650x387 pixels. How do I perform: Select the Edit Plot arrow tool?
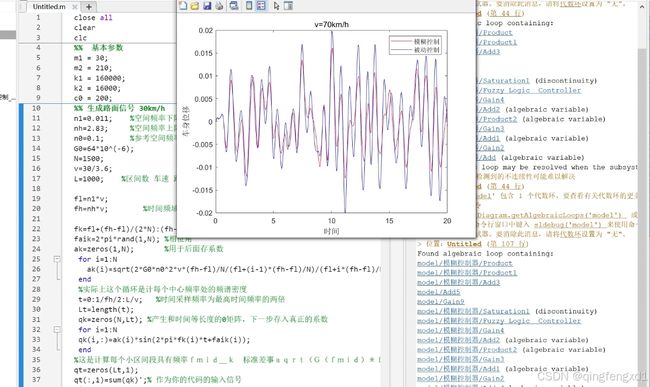pyautogui.click(x=276, y=5)
